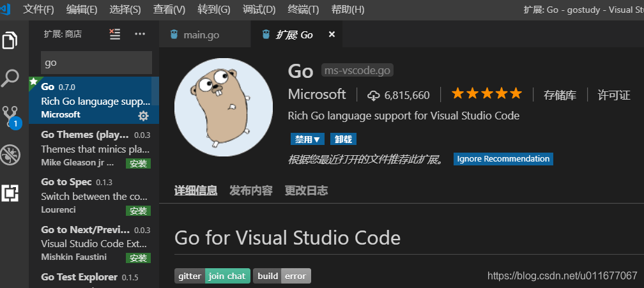Open Source Control view with badge 1
644x288 pixels.
pos(11,117)
